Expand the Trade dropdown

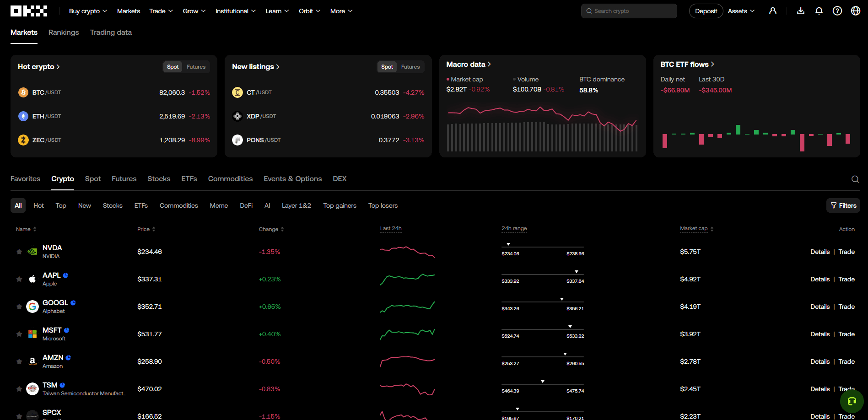pyautogui.click(x=161, y=11)
